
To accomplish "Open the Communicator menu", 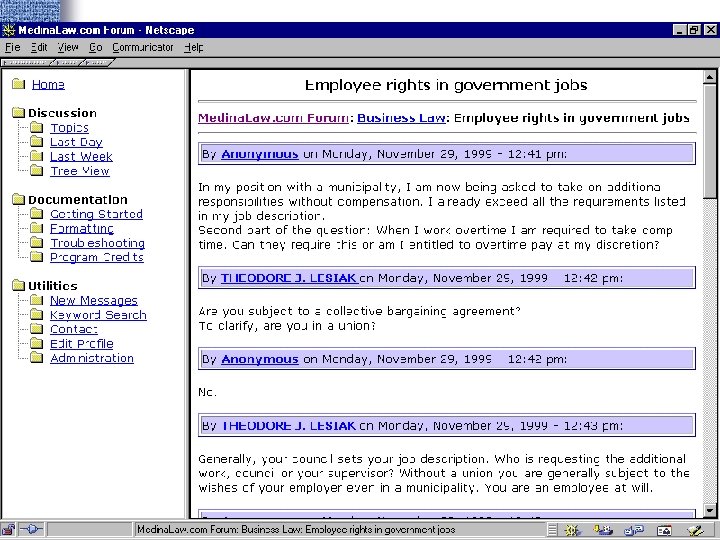I will [143, 47].
